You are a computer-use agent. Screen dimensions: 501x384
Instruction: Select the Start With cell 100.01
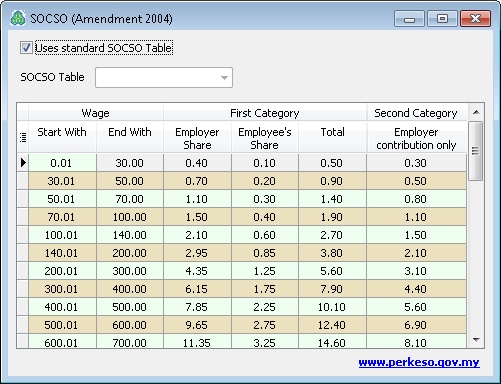(62, 235)
